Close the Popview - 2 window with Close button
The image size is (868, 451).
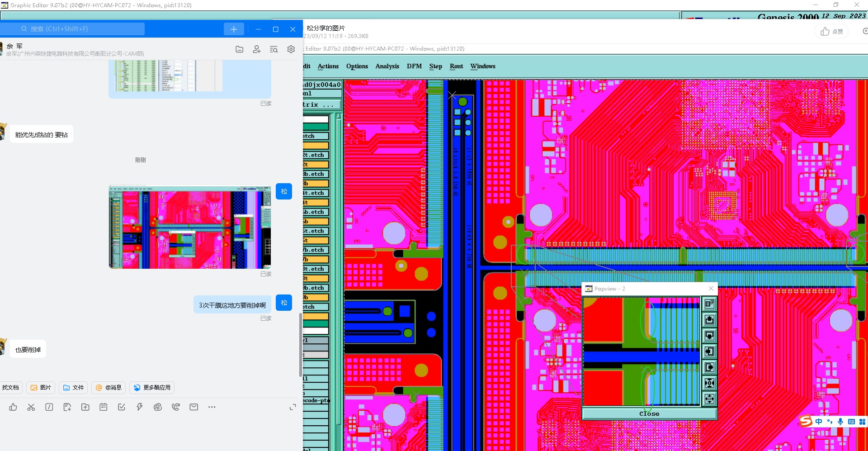coord(649,414)
